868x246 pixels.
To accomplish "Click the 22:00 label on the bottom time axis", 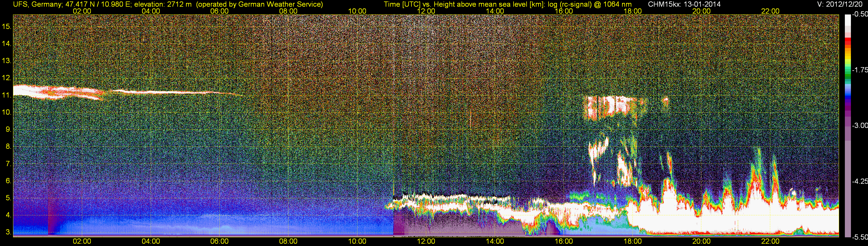I will [770, 242].
